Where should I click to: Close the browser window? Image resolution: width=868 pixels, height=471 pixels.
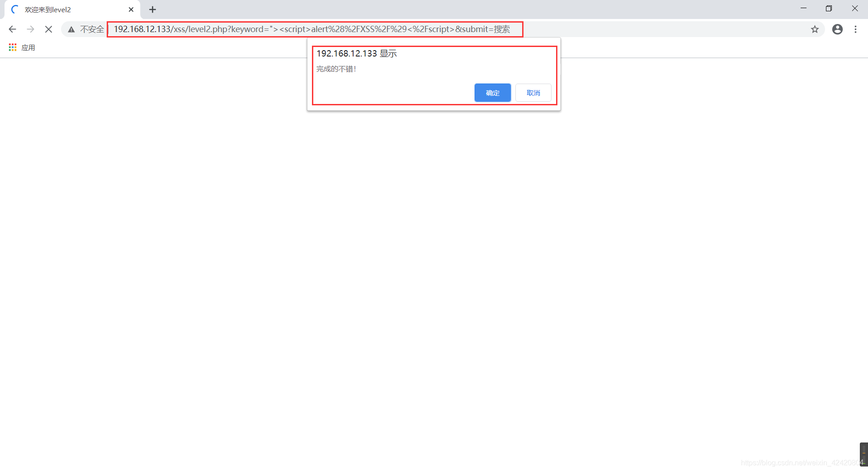coord(854,8)
